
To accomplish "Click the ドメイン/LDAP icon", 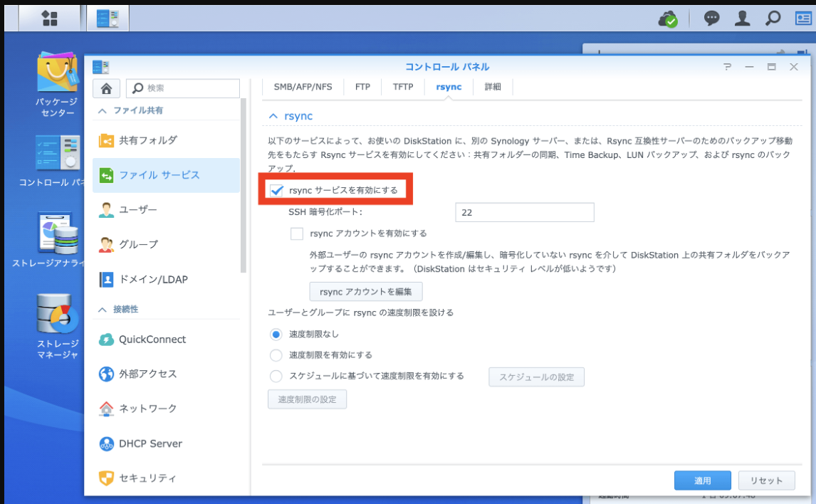I will tap(106, 279).
